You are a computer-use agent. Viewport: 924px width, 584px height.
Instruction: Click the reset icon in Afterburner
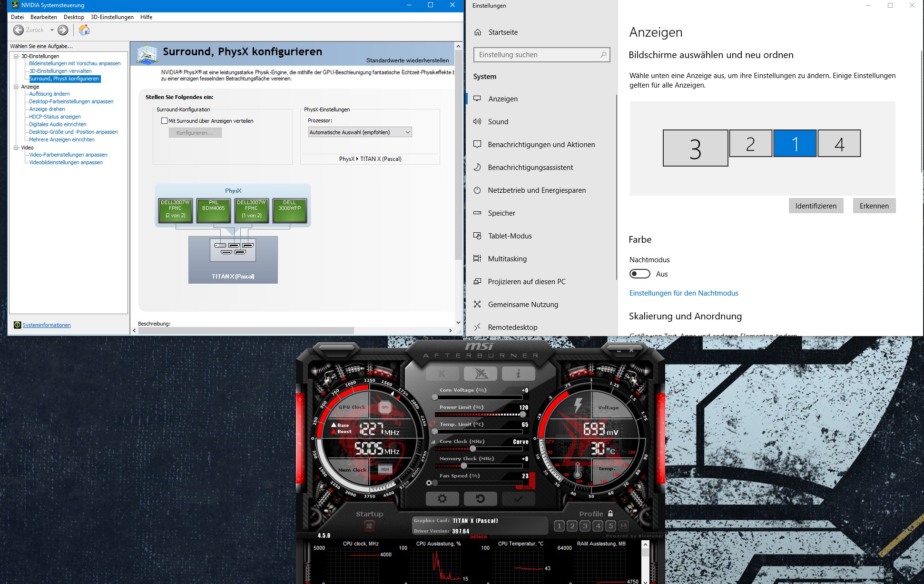481,499
